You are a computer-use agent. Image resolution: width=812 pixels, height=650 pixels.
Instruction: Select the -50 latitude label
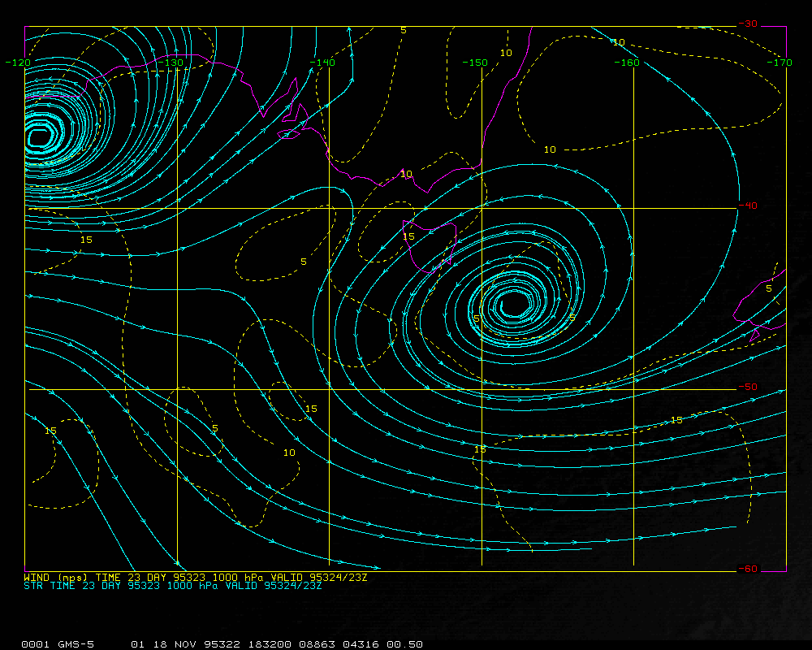click(x=747, y=387)
